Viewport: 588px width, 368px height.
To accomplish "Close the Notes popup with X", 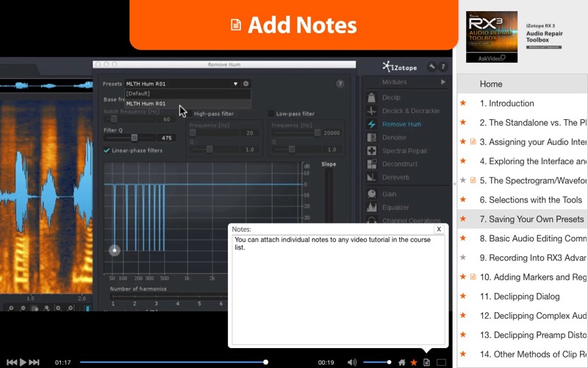I will (439, 229).
